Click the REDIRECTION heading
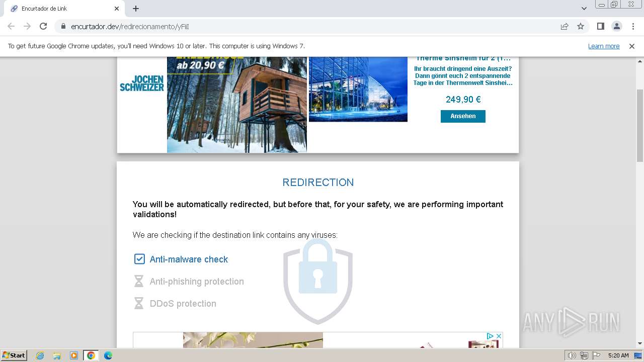Image resolution: width=644 pixels, height=362 pixels. (x=318, y=183)
